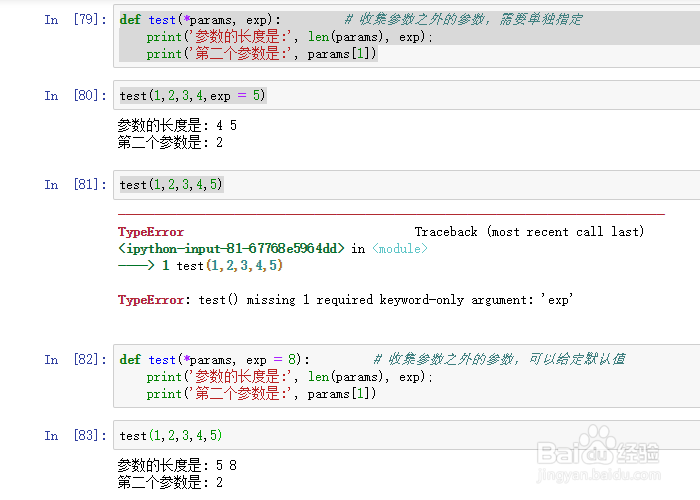Click the comment '收集参数之外的参数, 可以给定默认值'

[x=500, y=359]
